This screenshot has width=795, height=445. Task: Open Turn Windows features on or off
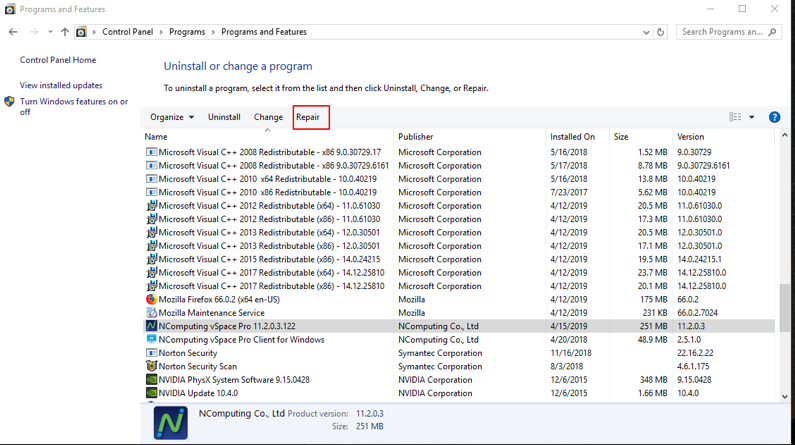click(x=74, y=106)
